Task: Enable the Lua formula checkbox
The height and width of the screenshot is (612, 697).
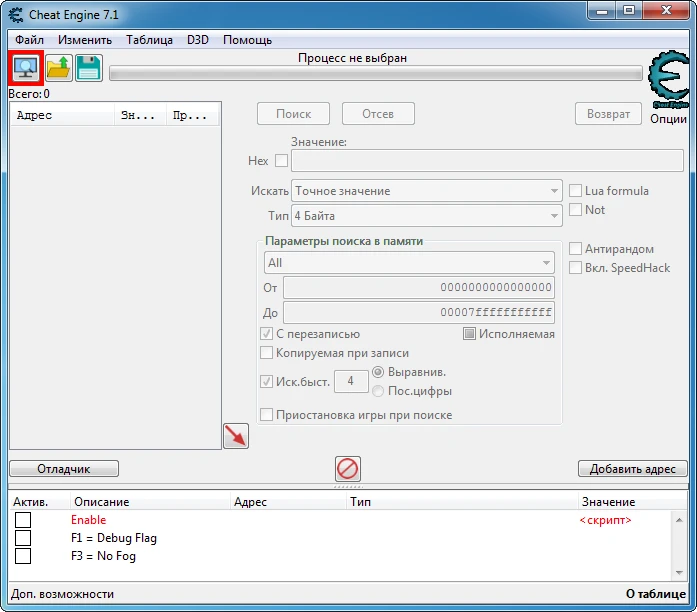Action: [x=575, y=191]
